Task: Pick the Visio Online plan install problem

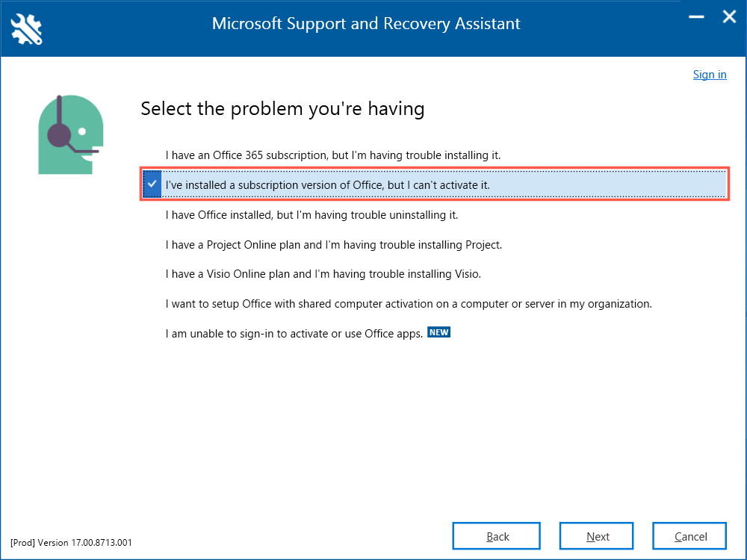Action: pyautogui.click(x=323, y=274)
